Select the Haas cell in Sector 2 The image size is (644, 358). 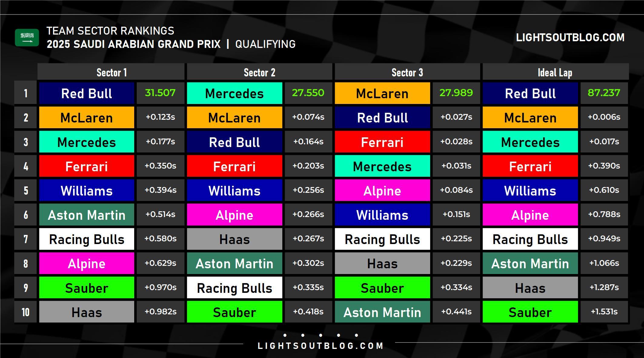click(234, 239)
